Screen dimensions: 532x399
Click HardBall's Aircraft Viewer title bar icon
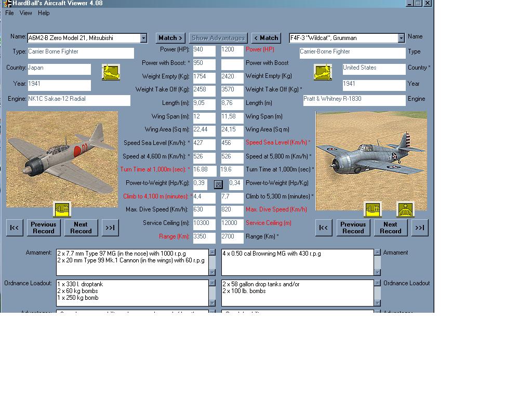click(7, 4)
